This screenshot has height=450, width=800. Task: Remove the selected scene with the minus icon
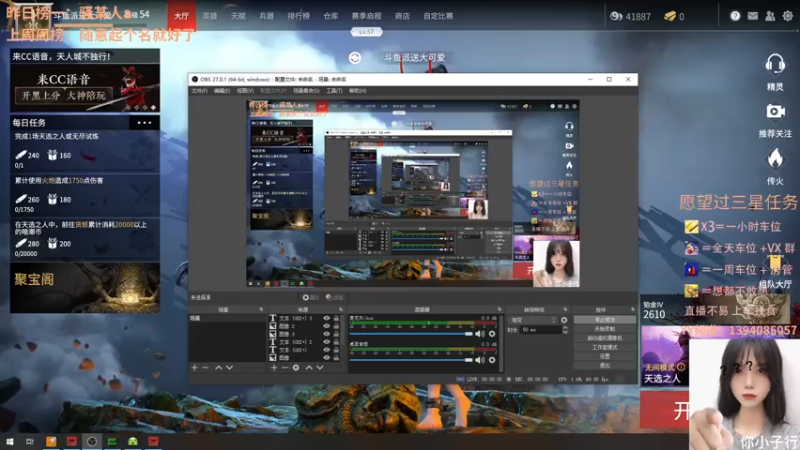coord(206,367)
